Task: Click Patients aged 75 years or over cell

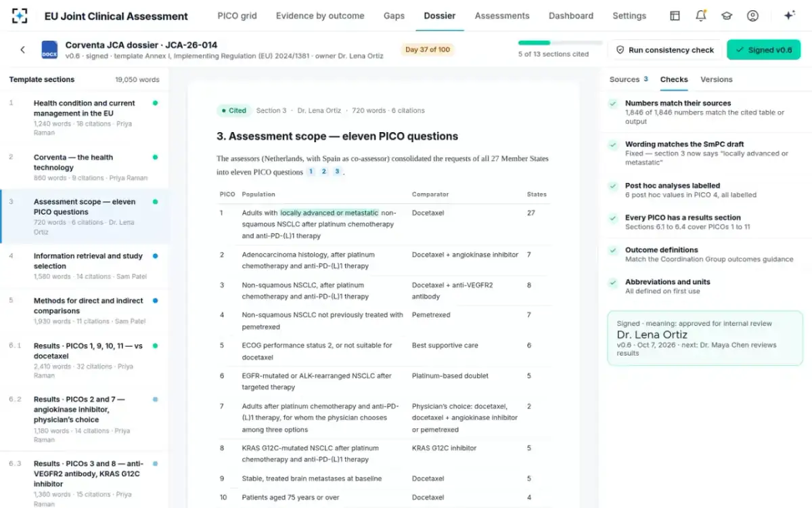Action: point(291,497)
